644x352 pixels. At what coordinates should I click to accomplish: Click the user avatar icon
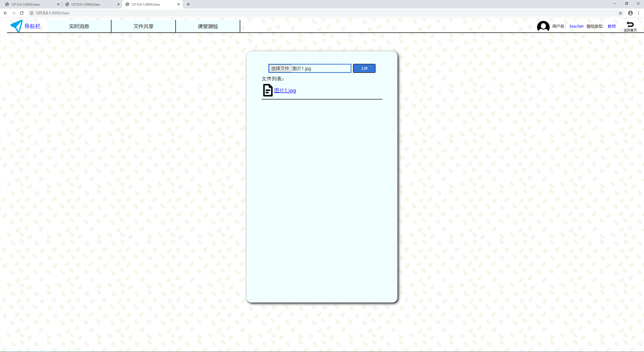click(x=543, y=26)
